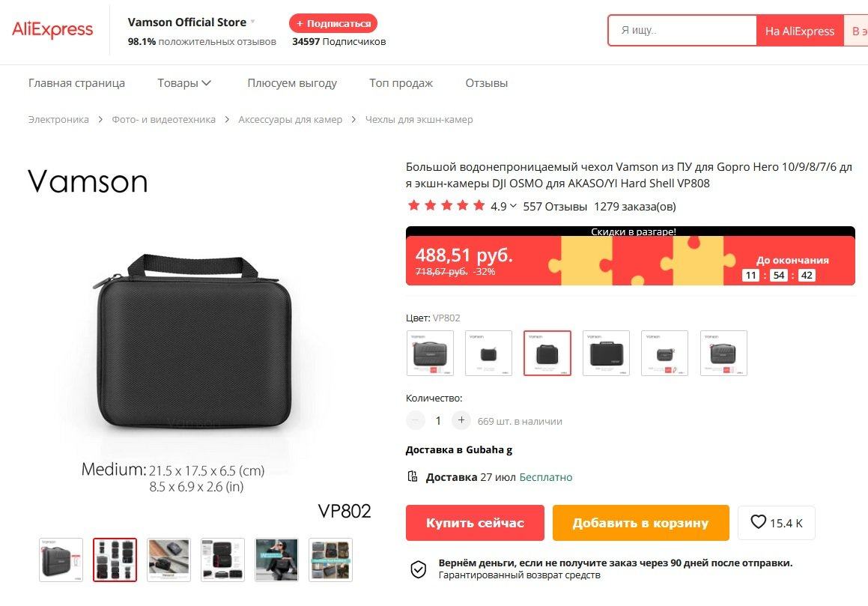The image size is (868, 606).
Task: Click the Я ищу search field
Action: point(682,31)
